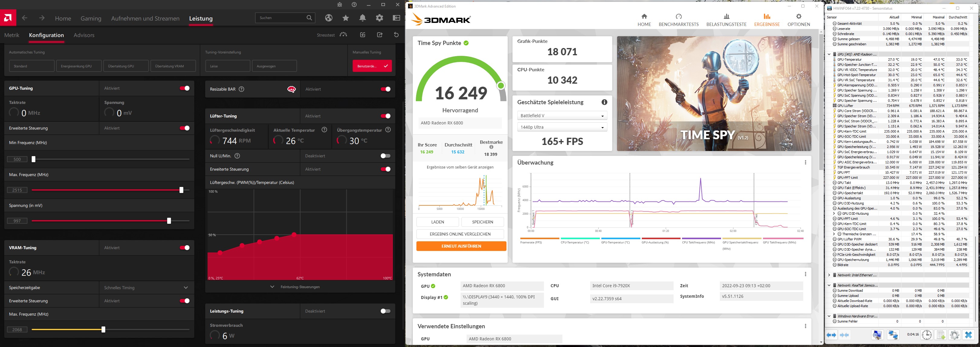Viewport: 980px width, 347px height.
Task: Click ERGEBNIS ONLINE VERGLEICHEN button
Action: [x=460, y=234]
